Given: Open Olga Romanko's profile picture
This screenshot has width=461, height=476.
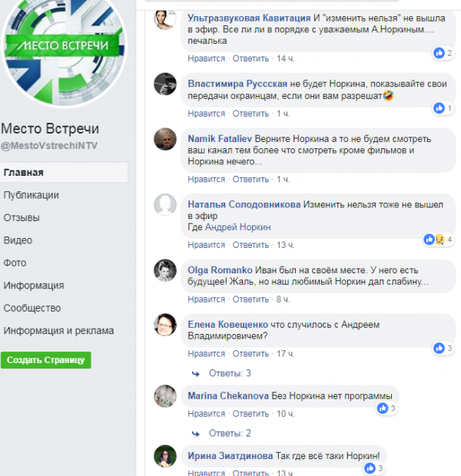Looking at the screenshot, I should (165, 270).
